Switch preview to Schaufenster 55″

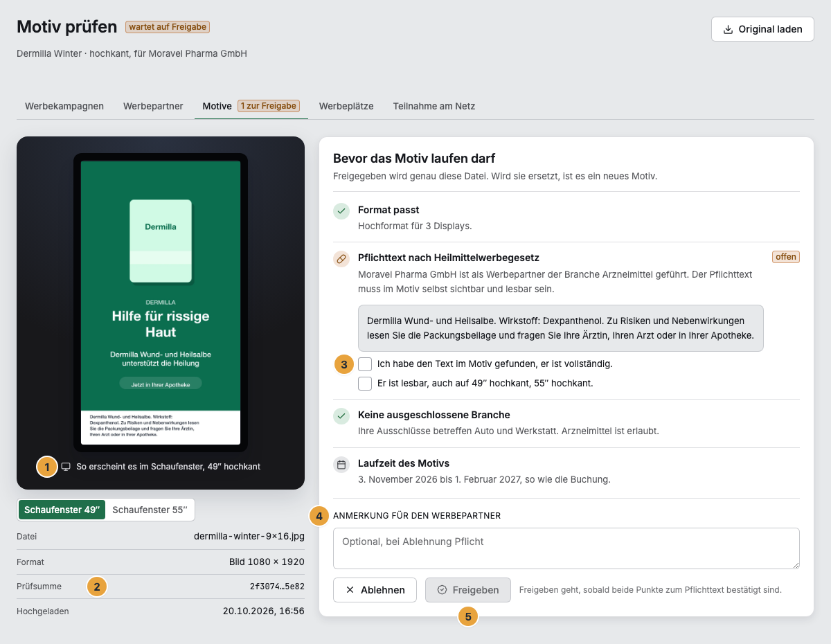150,510
